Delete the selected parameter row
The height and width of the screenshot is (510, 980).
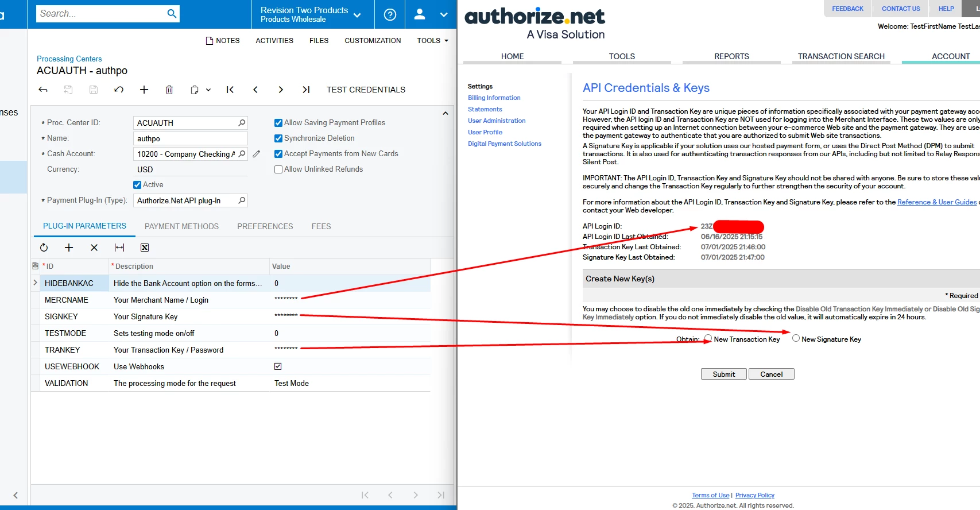point(94,248)
